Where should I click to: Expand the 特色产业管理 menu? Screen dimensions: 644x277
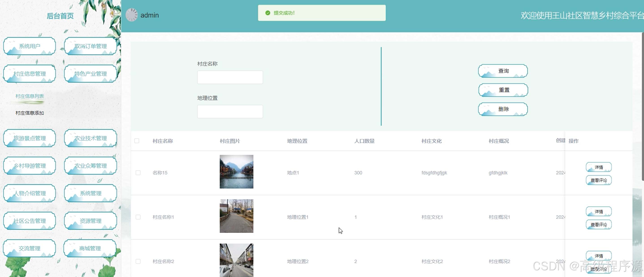click(91, 74)
